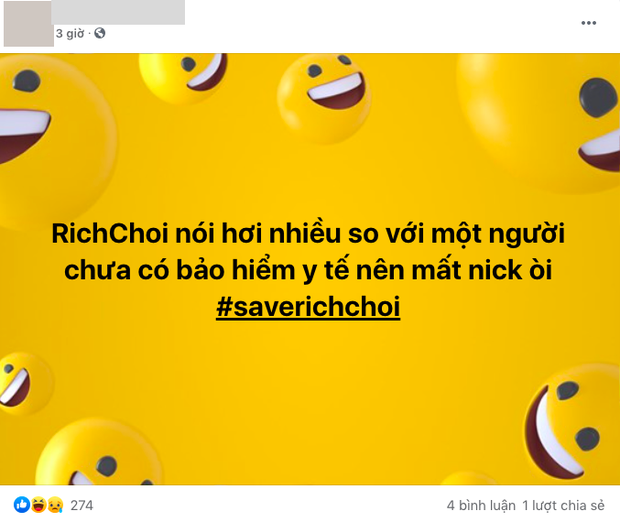Click the word 'nhiều' in the post
620x522 pixels.
point(305,233)
